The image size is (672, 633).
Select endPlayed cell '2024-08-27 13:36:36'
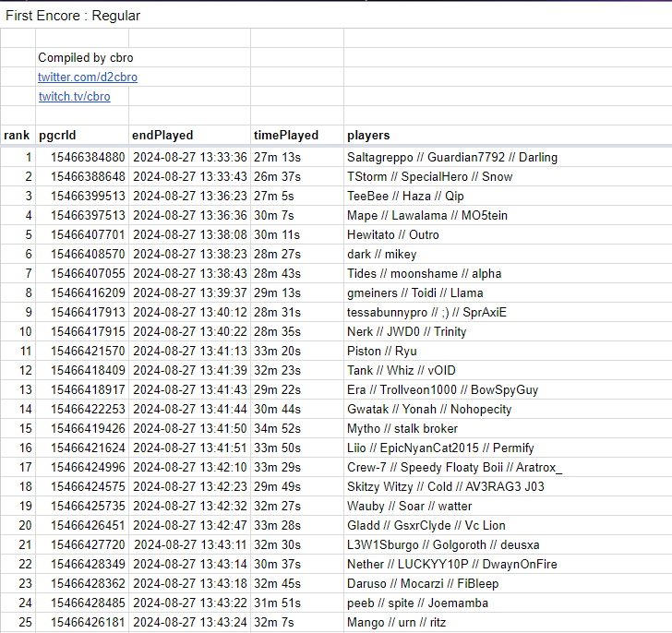tap(190, 215)
